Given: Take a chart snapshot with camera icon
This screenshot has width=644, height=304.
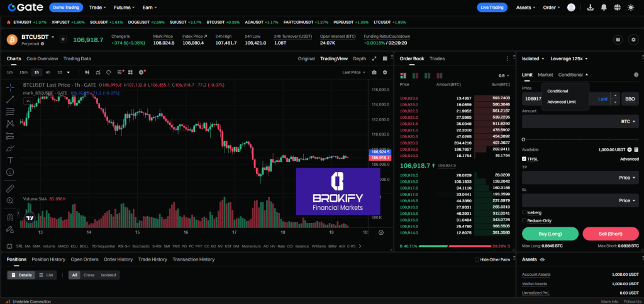Looking at the screenshot, I should [x=374, y=72].
